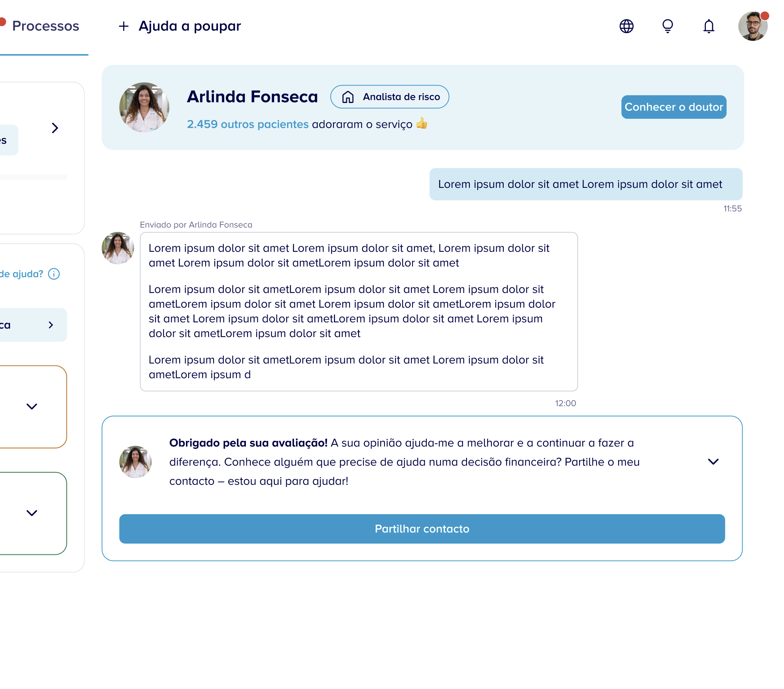
Task: Open the "2.459 outros pacientes" link
Action: 247,124
